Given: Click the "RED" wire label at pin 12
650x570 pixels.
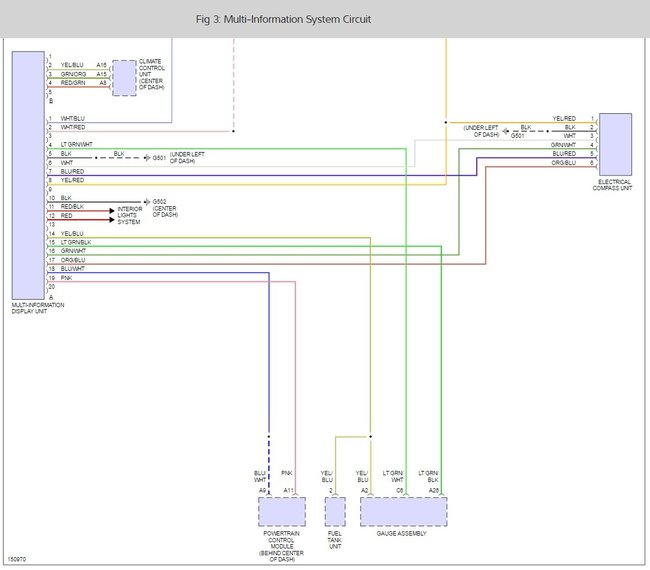Looking at the screenshot, I should pos(66,216).
